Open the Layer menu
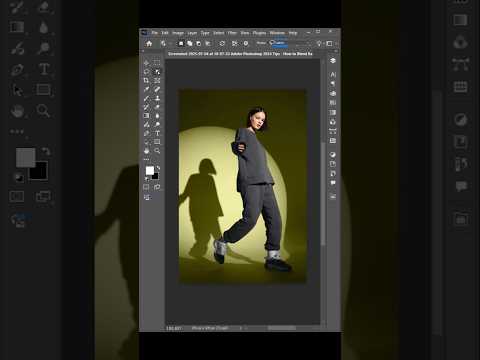Viewport: 480px width, 360px height. click(x=192, y=33)
